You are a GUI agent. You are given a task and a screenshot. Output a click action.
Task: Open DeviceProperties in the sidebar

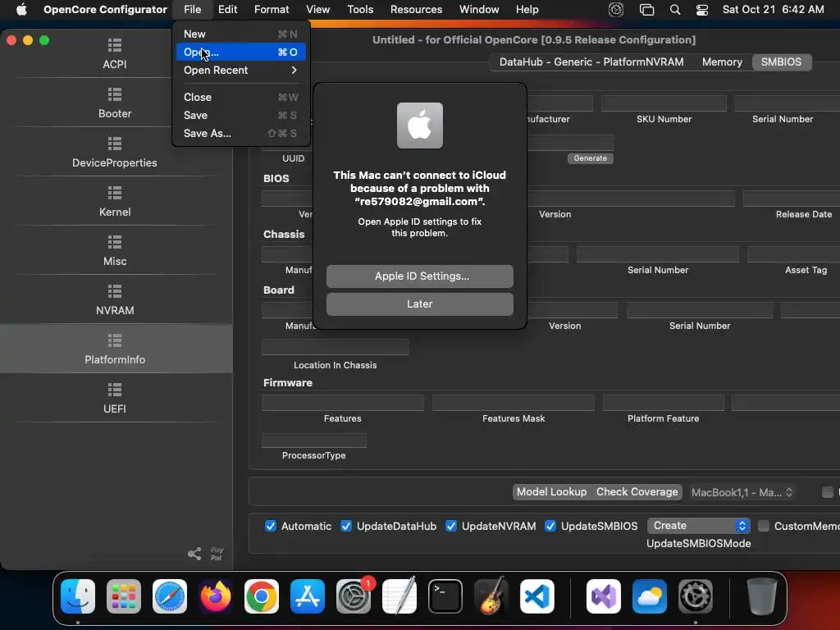115,153
